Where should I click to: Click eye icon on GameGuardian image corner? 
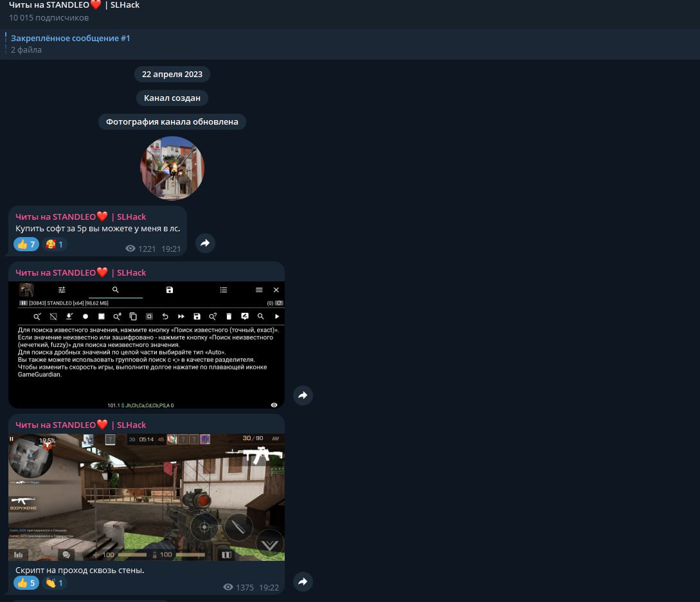(274, 405)
